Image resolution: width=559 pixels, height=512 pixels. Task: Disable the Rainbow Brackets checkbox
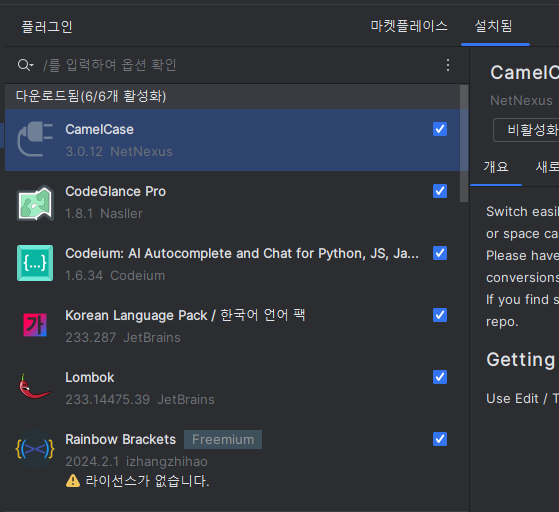(440, 439)
